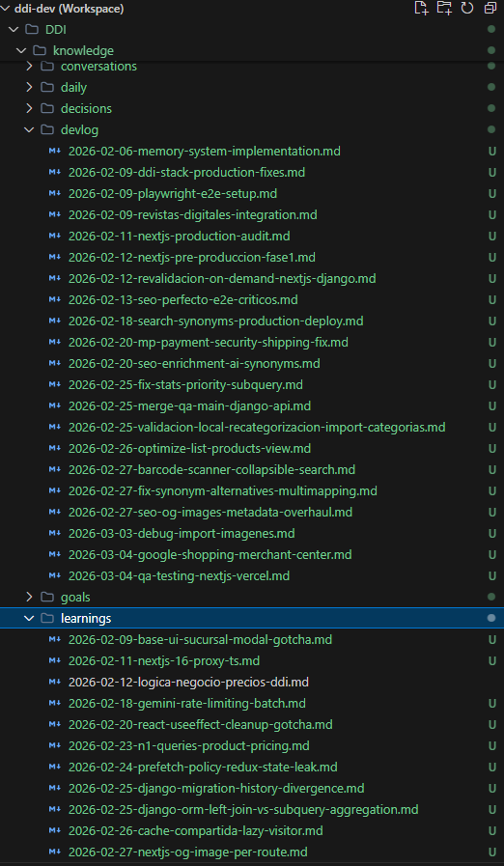Click markdown icon of revistas-digitales-integration.md
Screen dimensions: 504x866
click(x=55, y=215)
